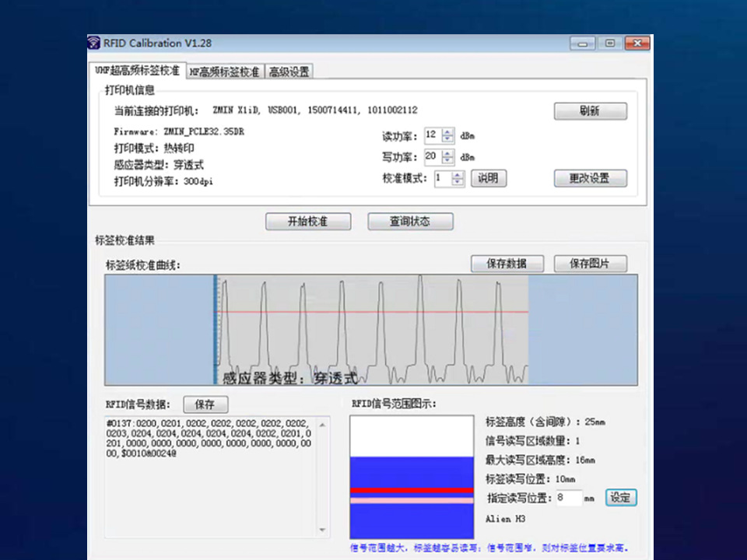The width and height of the screenshot is (747, 560).
Task: Click the Alien H3 chip label
Action: (x=506, y=519)
